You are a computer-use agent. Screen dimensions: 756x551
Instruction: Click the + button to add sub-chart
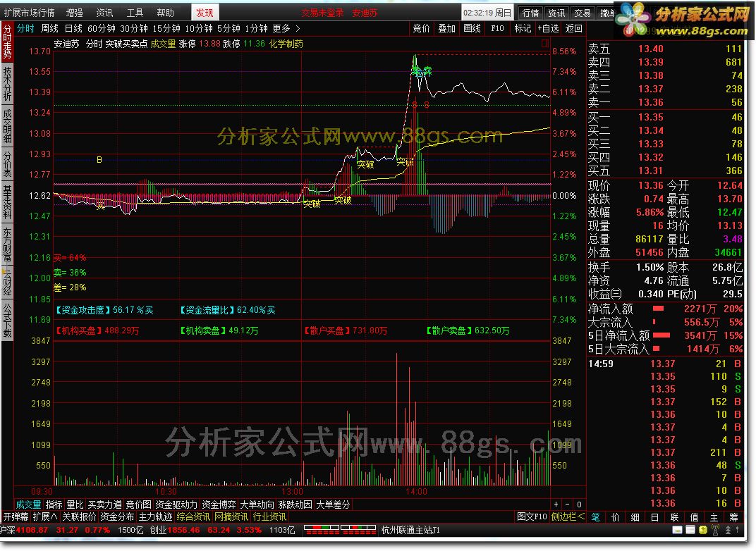(x=556, y=504)
